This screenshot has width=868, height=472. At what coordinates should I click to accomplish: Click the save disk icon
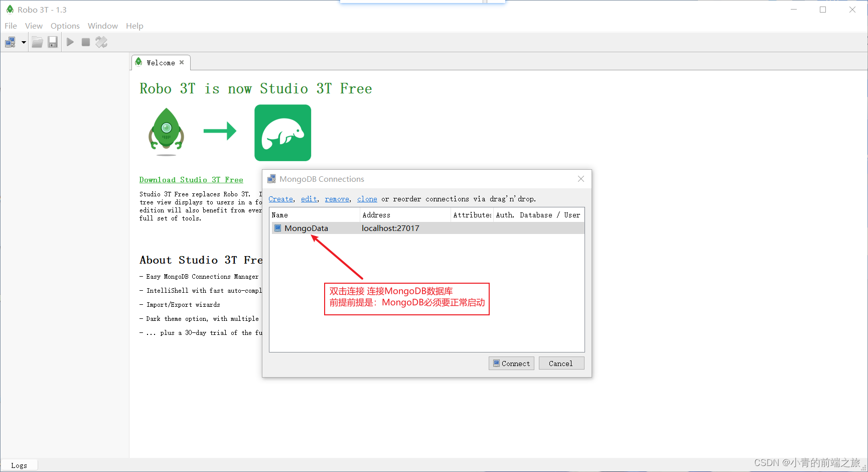tap(53, 42)
